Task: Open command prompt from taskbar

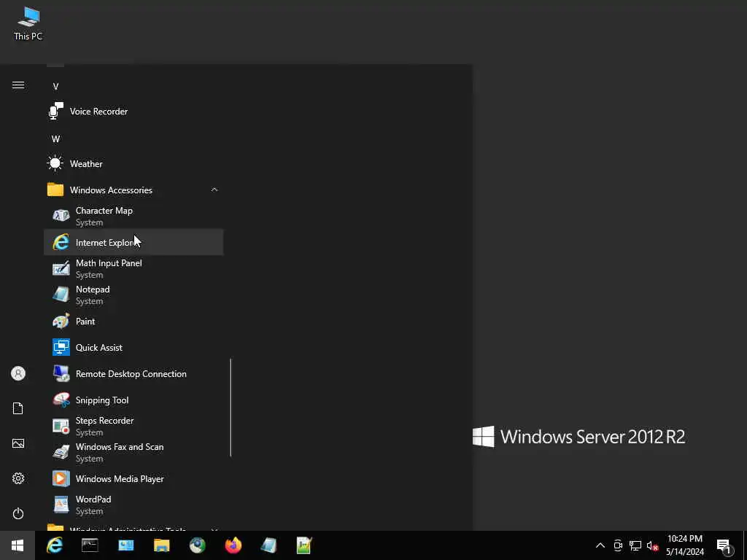Action: pos(90,545)
